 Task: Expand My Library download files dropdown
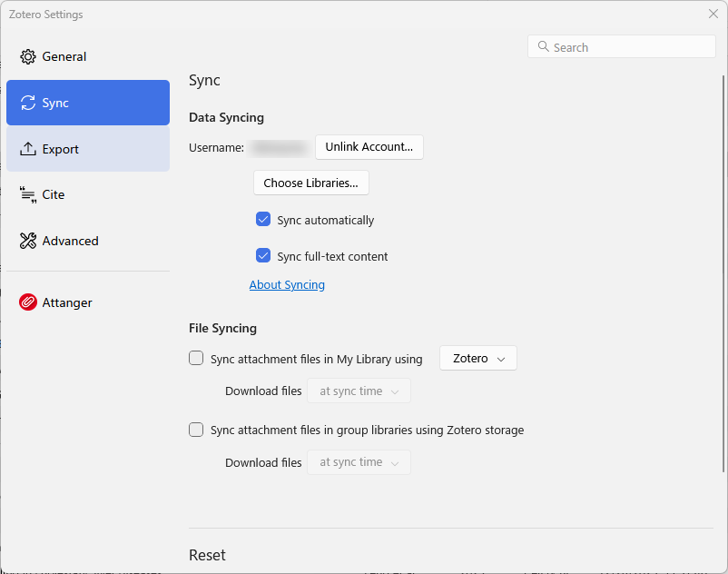[x=359, y=391]
